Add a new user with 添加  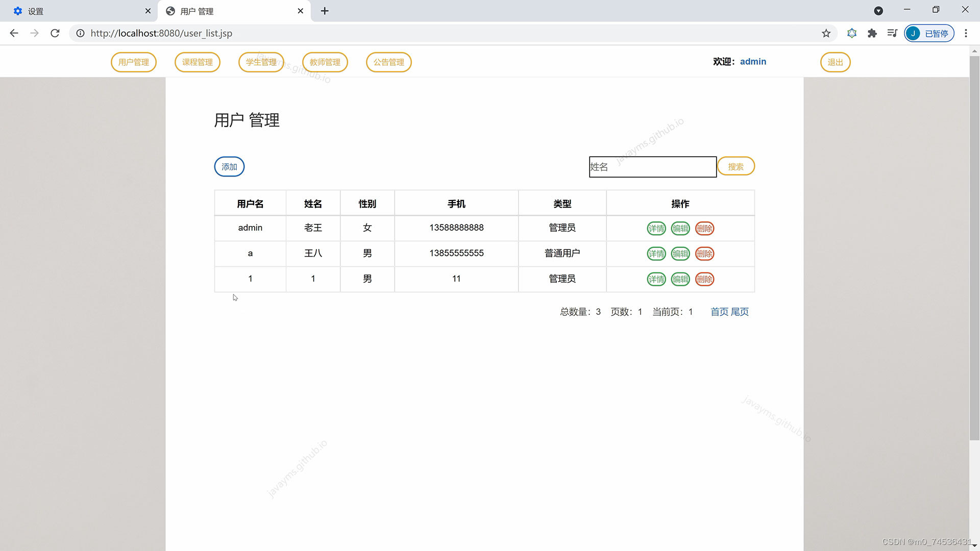[x=229, y=167]
